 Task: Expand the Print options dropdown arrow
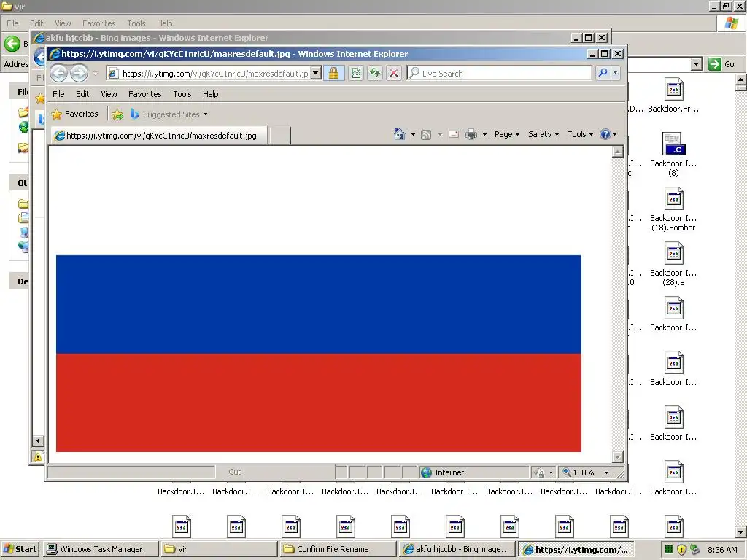pyautogui.click(x=484, y=134)
